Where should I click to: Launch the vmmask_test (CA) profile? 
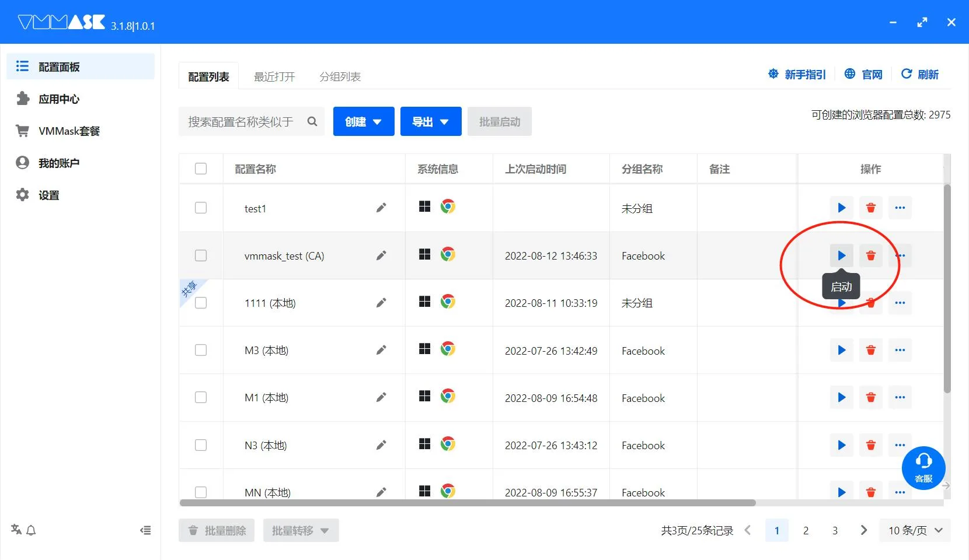[x=841, y=256]
